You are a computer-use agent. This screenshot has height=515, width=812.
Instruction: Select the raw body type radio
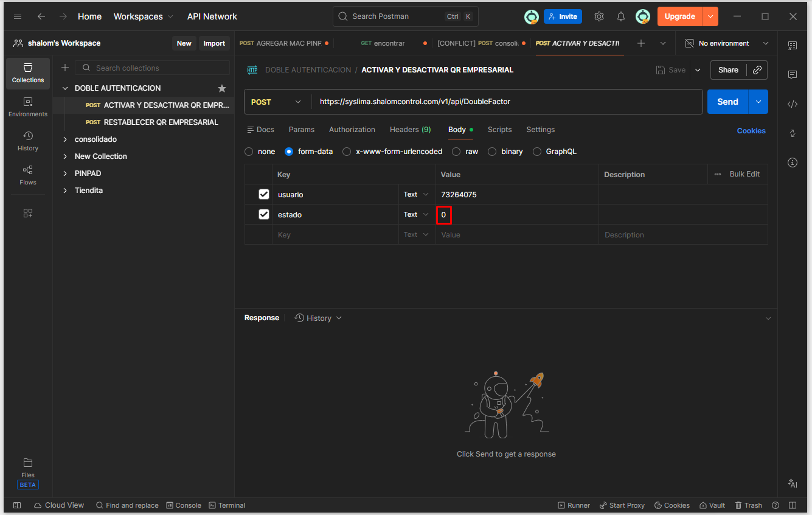(456, 152)
